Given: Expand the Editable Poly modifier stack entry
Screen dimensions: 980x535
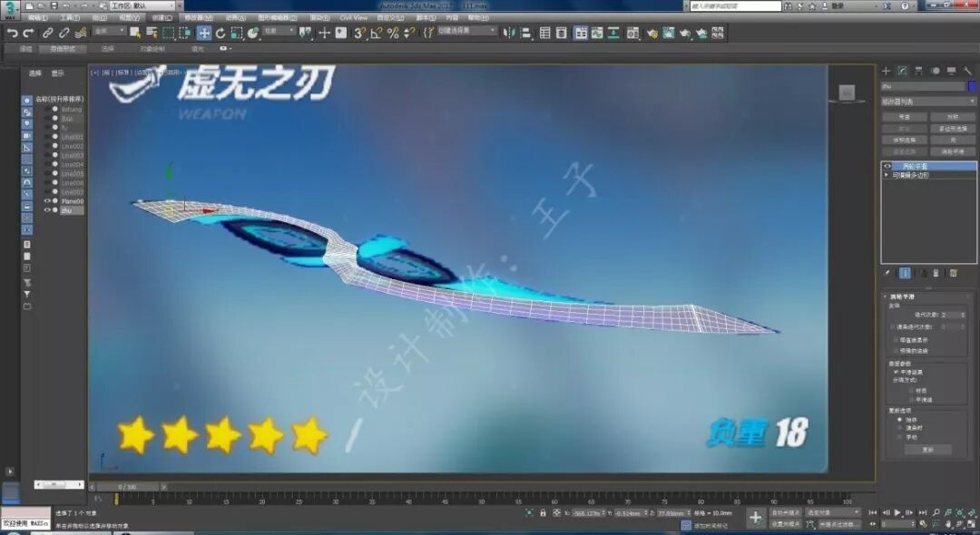Looking at the screenshot, I should click(887, 175).
